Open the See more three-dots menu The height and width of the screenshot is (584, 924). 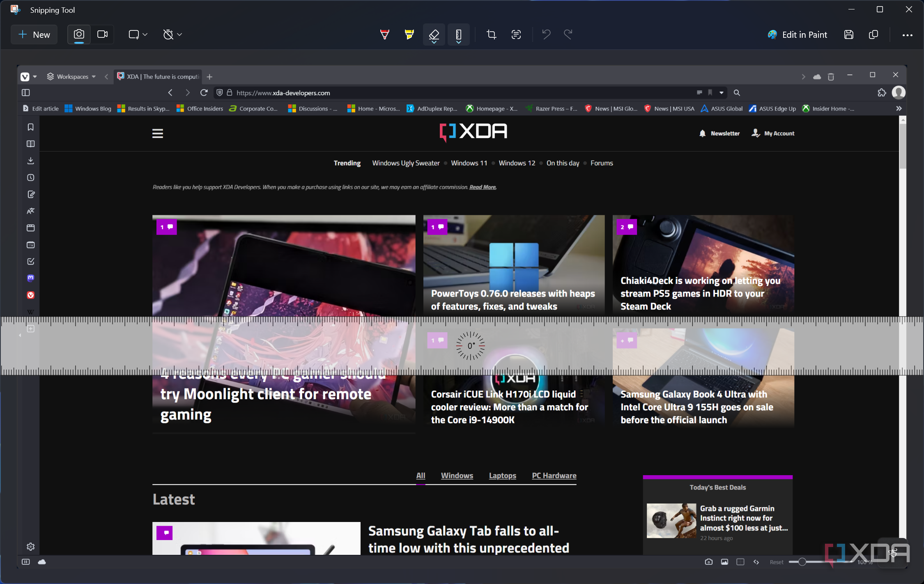pyautogui.click(x=908, y=35)
